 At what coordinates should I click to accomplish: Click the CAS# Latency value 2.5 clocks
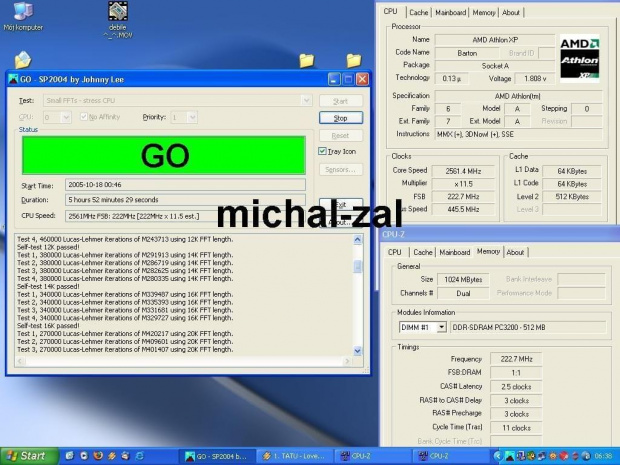click(516, 387)
